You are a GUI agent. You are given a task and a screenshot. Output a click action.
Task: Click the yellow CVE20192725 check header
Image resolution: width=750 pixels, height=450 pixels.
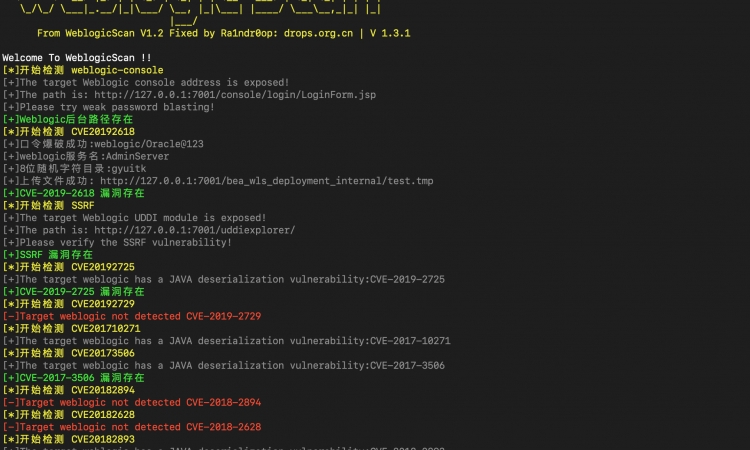pyautogui.click(x=68, y=267)
